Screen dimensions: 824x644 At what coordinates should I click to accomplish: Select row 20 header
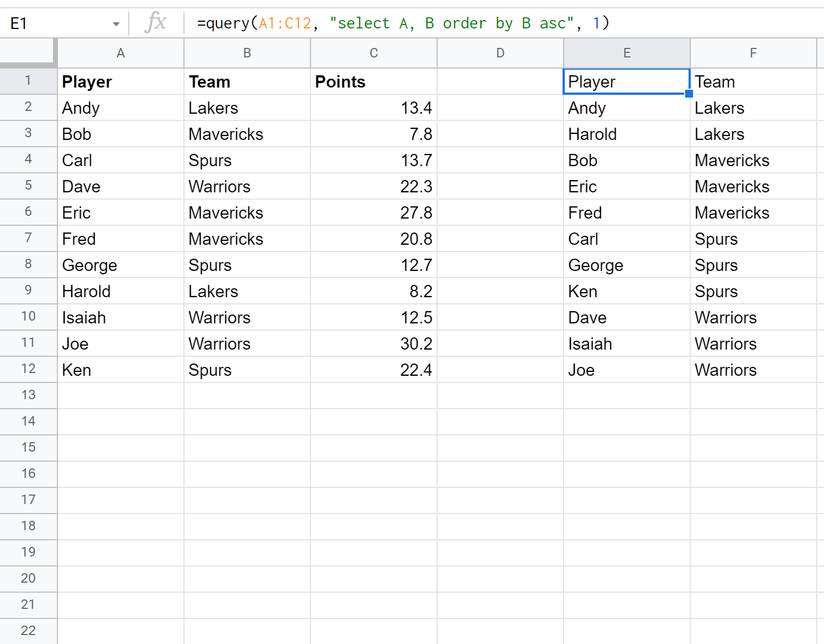point(28,579)
